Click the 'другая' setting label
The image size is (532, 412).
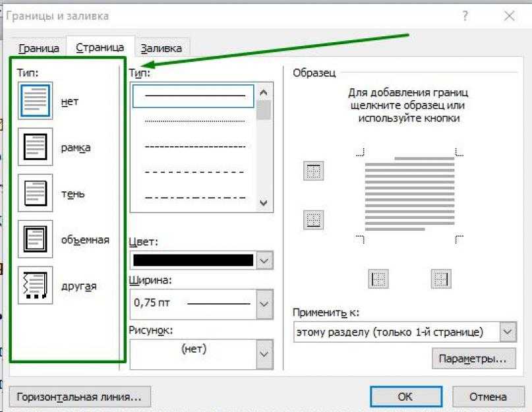(78, 286)
